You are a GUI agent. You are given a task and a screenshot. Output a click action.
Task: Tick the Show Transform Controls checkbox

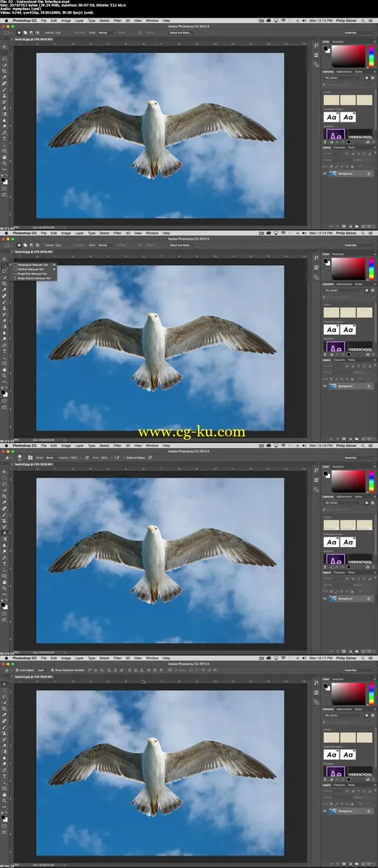(x=52, y=670)
